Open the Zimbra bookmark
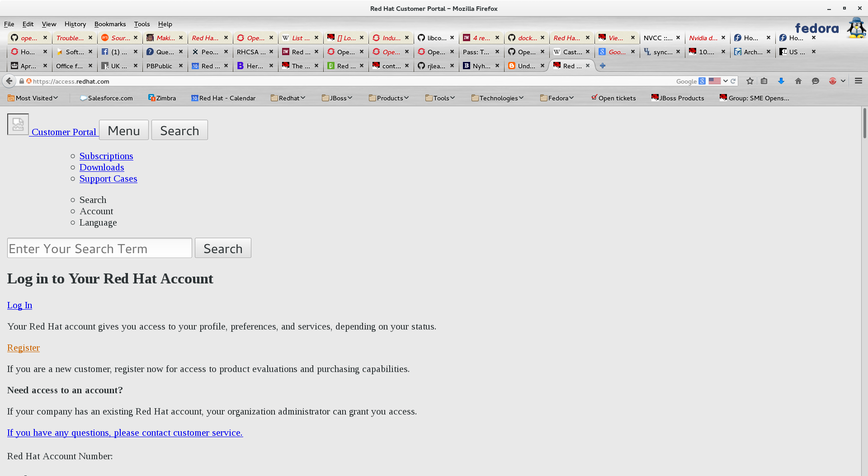 162,98
